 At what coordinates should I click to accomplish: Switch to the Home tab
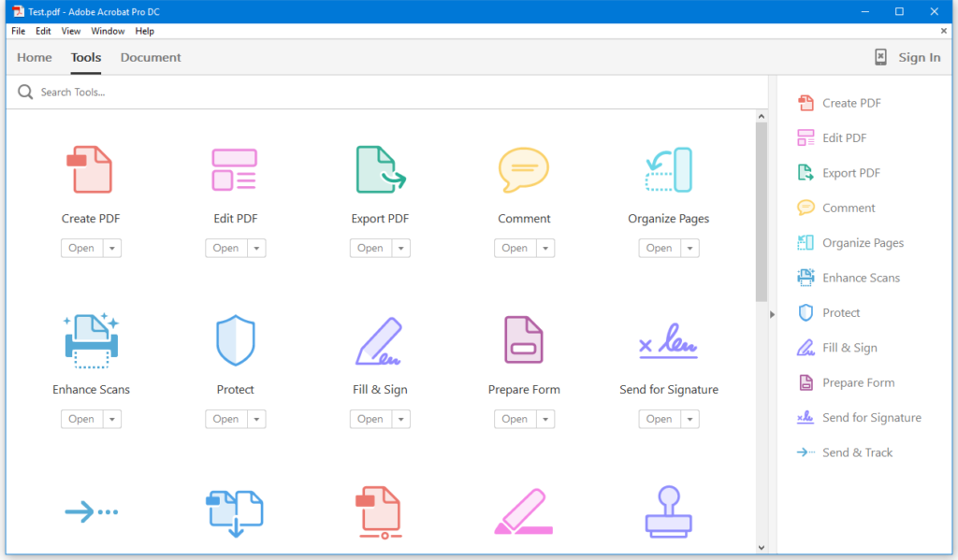point(35,57)
